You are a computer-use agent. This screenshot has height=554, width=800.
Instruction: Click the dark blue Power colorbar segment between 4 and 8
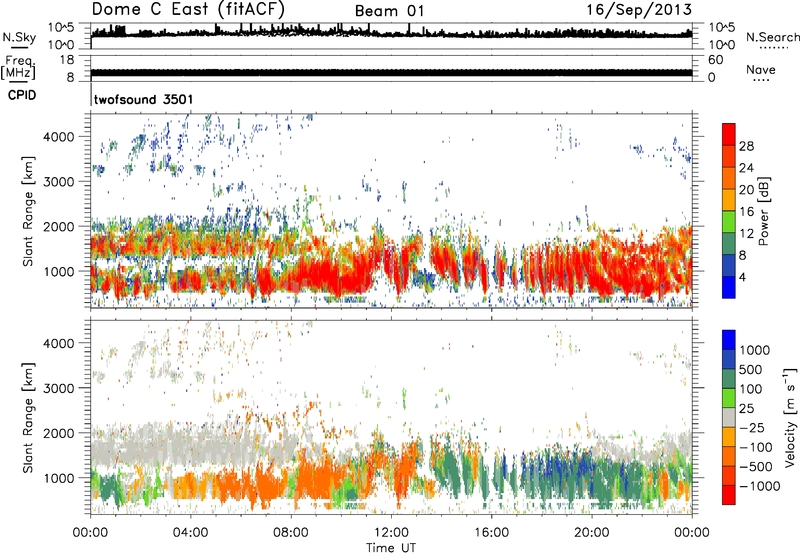click(x=729, y=266)
